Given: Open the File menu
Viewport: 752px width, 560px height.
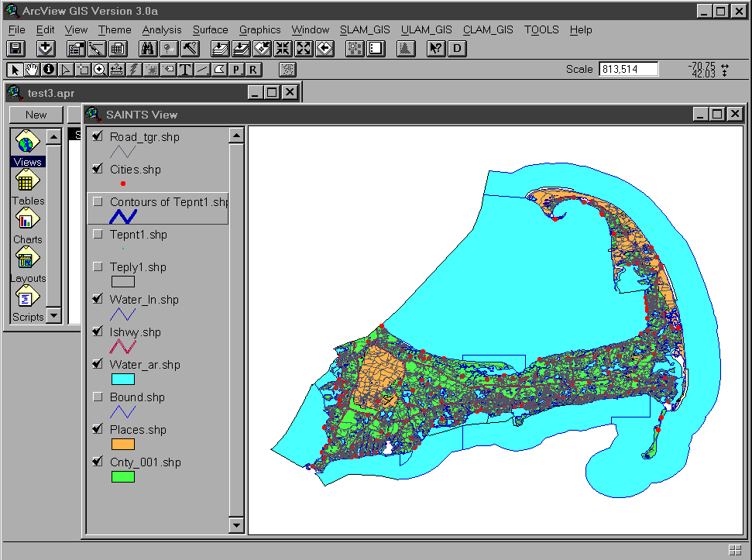Looking at the screenshot, I should (17, 29).
